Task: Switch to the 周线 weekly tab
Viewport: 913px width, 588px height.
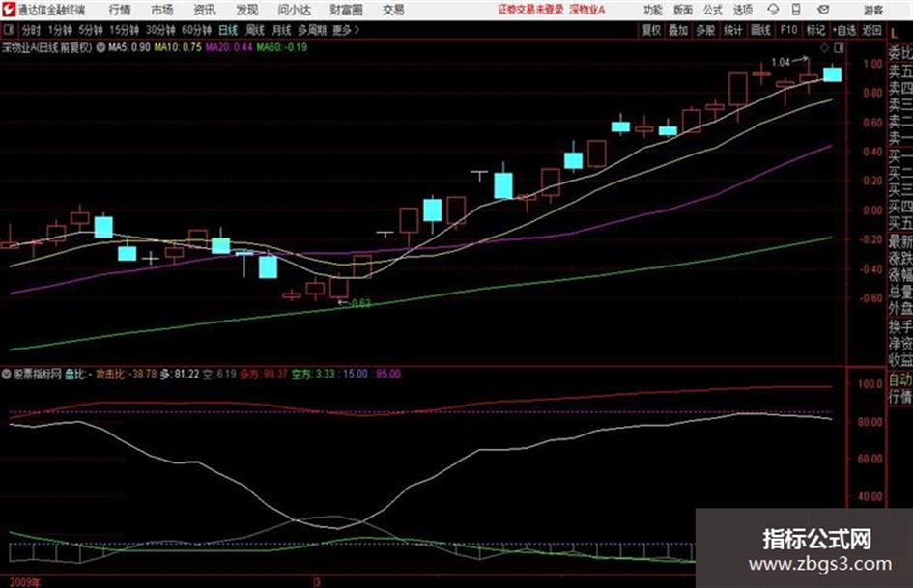Action: coord(254,30)
